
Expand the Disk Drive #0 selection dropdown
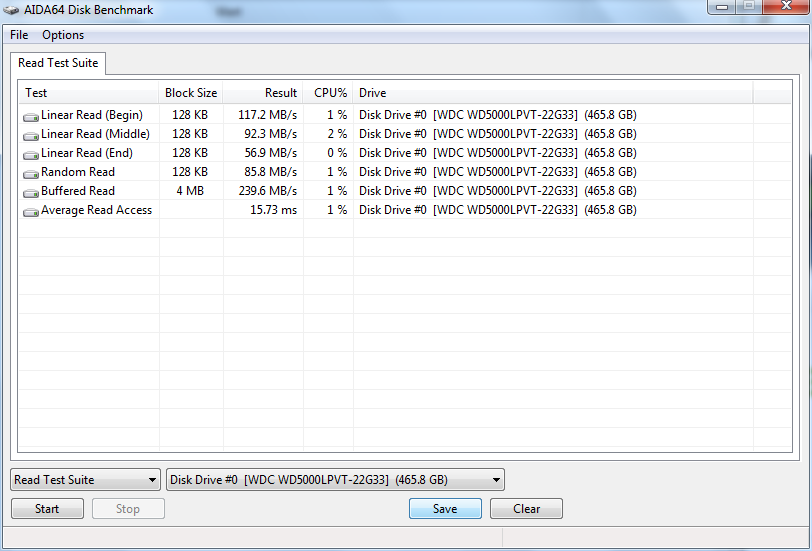click(x=335, y=480)
